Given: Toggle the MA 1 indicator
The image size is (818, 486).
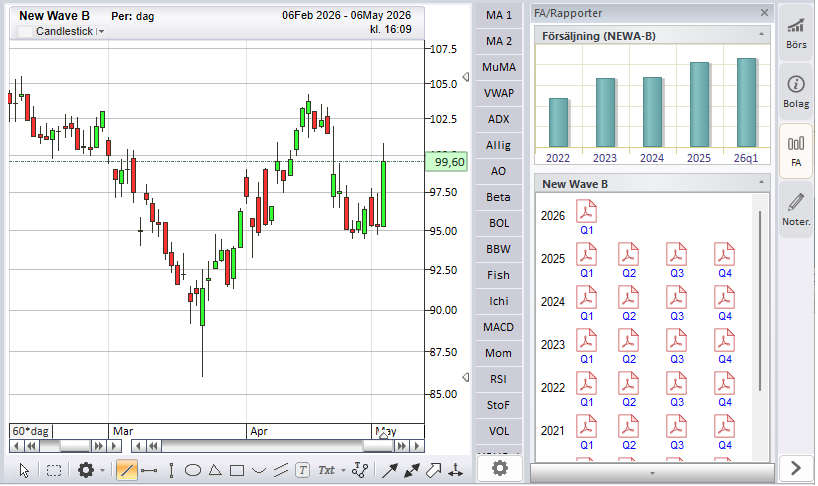Looking at the screenshot, I should 499,15.
